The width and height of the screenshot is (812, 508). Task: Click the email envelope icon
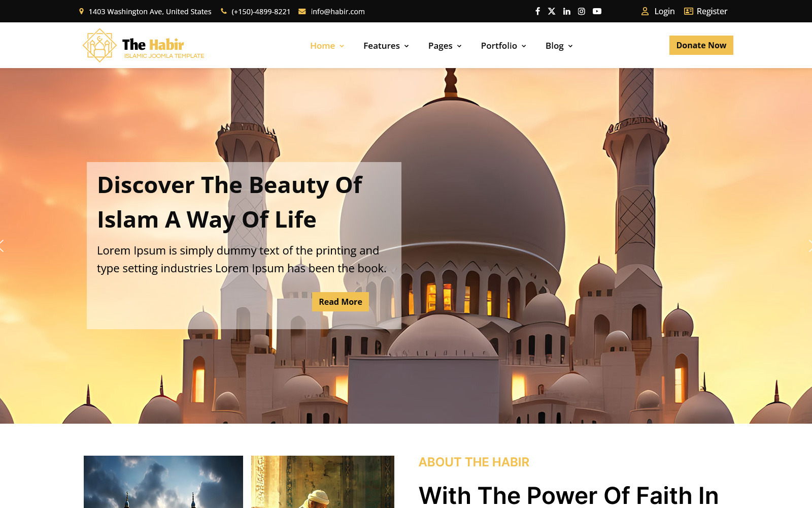click(x=302, y=11)
